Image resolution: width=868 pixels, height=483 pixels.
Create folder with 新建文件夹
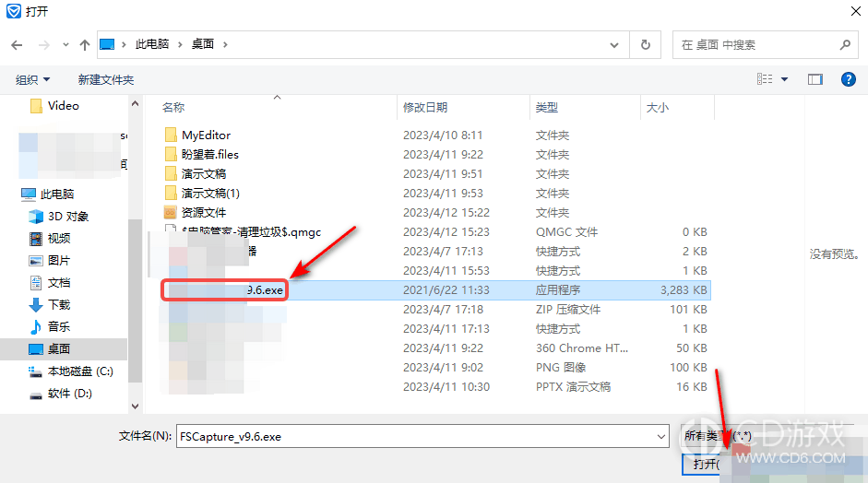(106, 79)
